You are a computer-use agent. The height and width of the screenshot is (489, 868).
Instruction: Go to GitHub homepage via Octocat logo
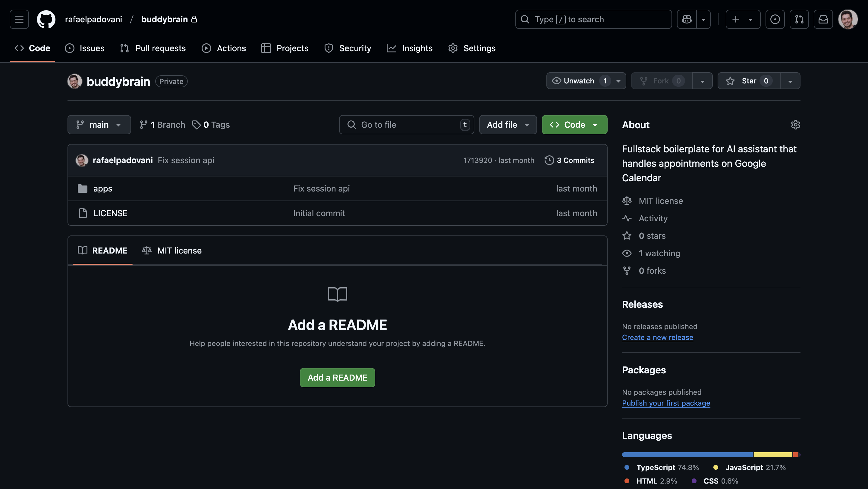tap(46, 19)
